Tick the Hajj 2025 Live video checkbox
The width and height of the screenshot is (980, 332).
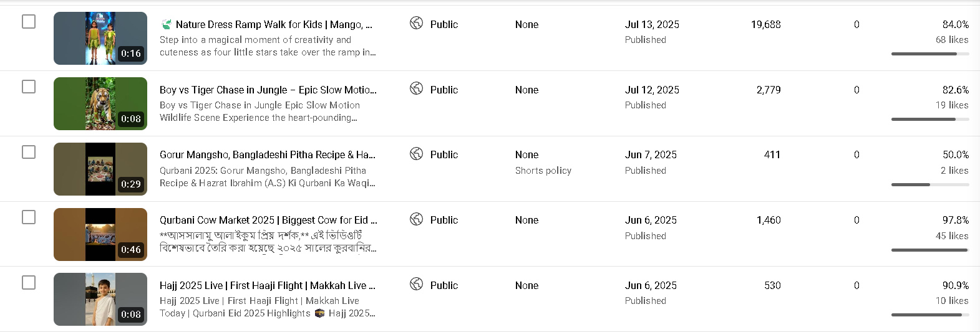click(x=29, y=282)
